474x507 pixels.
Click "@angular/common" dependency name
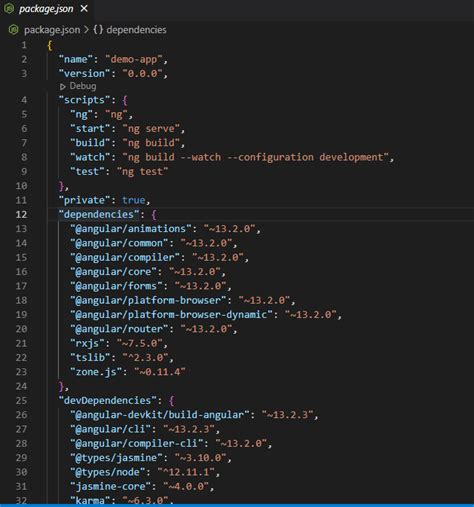coord(119,243)
